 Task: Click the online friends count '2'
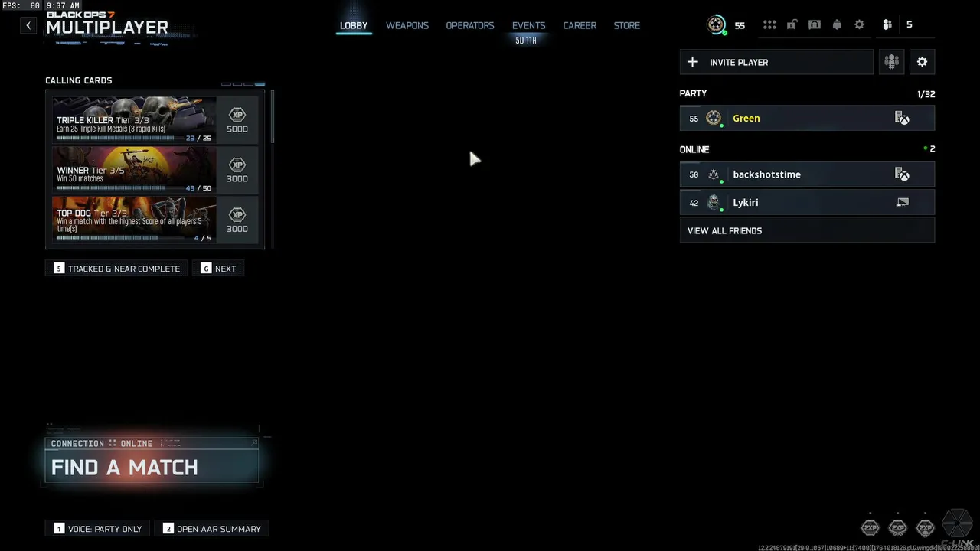tap(932, 149)
